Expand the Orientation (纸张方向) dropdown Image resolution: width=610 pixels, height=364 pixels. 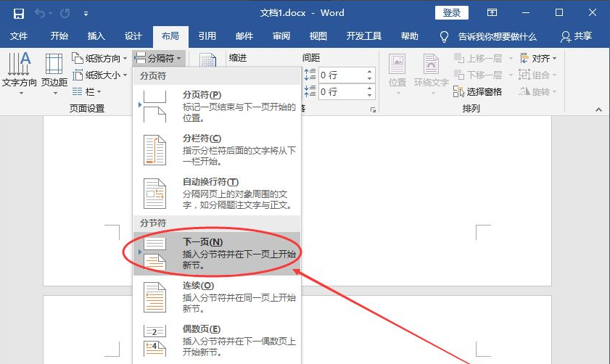(x=101, y=58)
